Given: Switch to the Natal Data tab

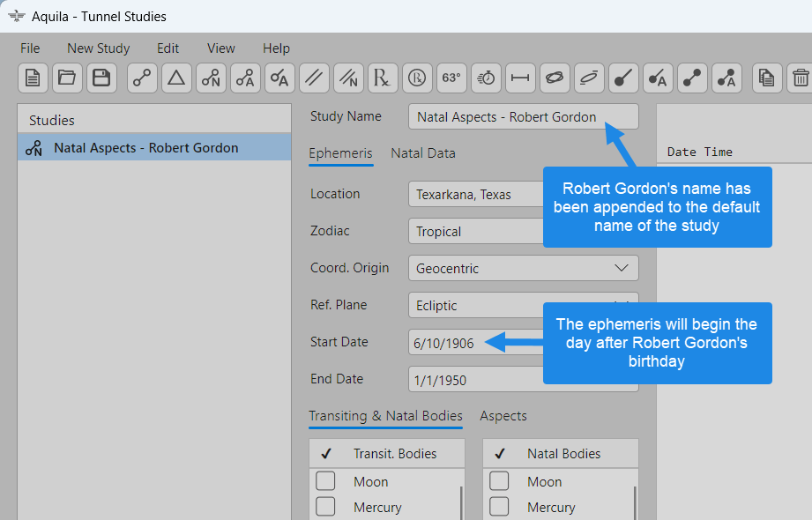Looking at the screenshot, I should click(x=423, y=153).
